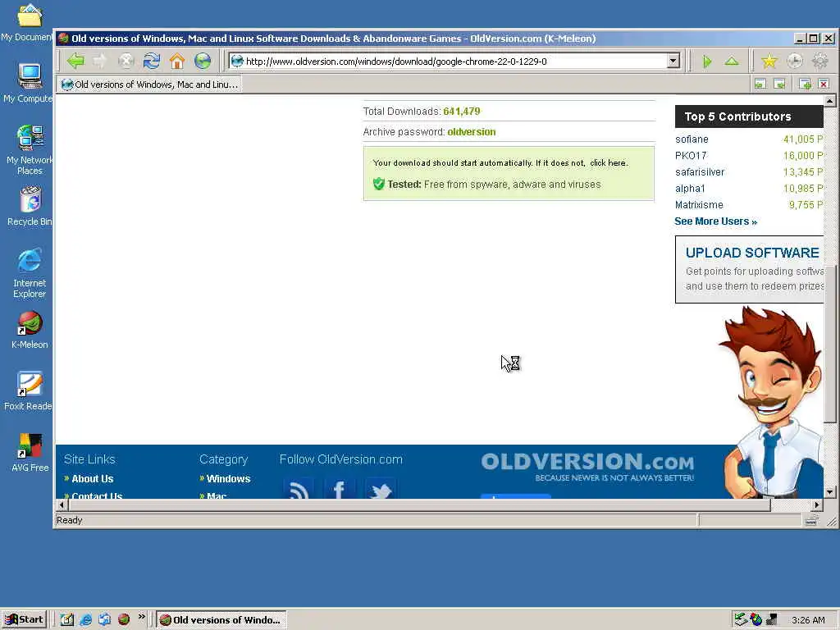
Task: Click the K-Meleon quick launch icon
Action: [x=124, y=619]
